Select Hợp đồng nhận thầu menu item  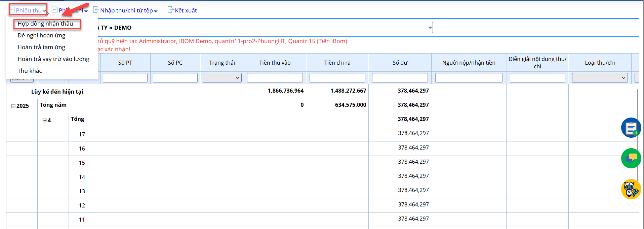tap(45, 24)
